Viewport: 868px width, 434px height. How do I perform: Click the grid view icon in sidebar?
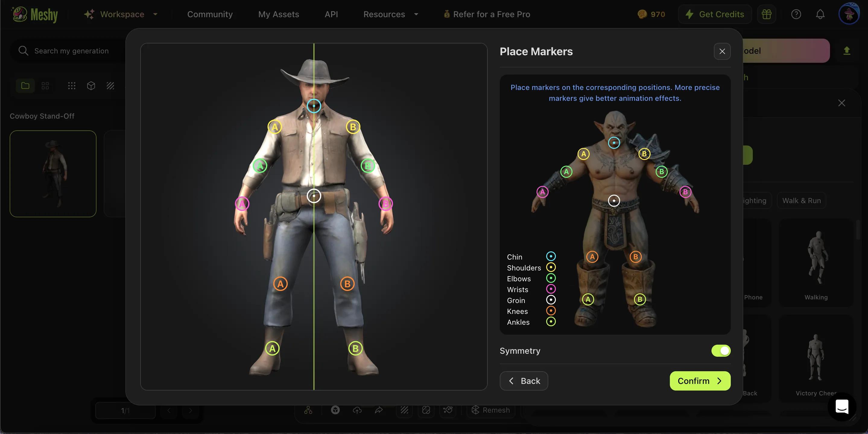click(46, 85)
